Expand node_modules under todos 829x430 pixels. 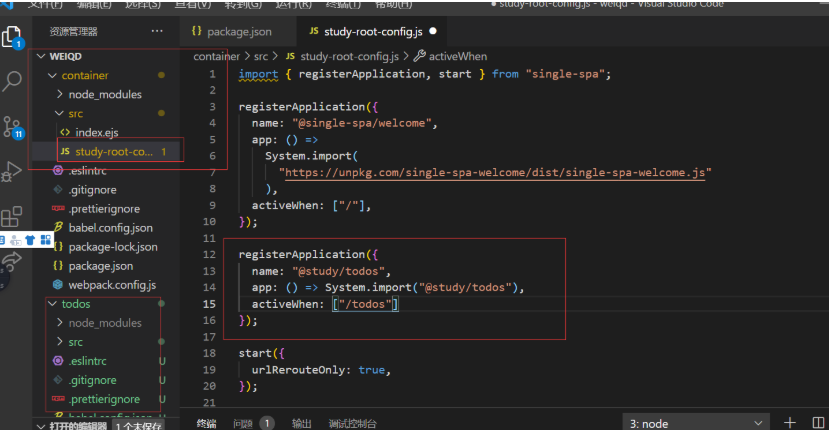(x=60, y=323)
